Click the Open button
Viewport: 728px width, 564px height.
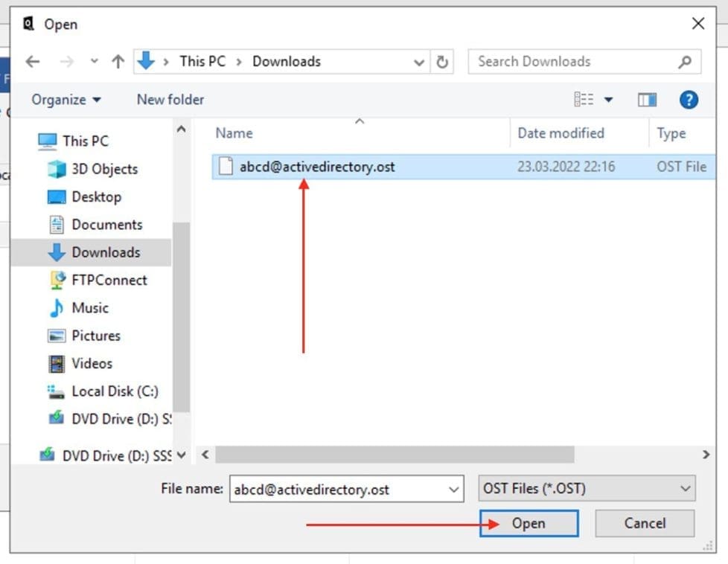(529, 523)
